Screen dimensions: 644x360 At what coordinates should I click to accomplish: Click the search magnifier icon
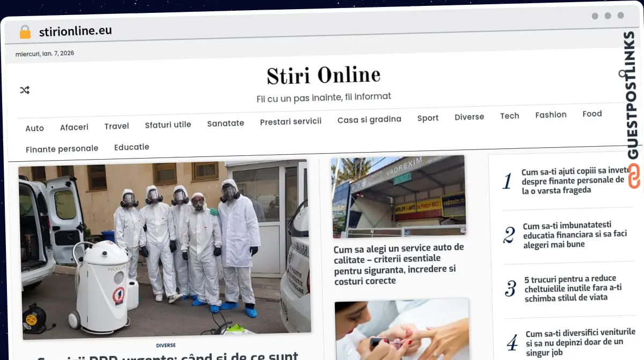click(x=623, y=74)
